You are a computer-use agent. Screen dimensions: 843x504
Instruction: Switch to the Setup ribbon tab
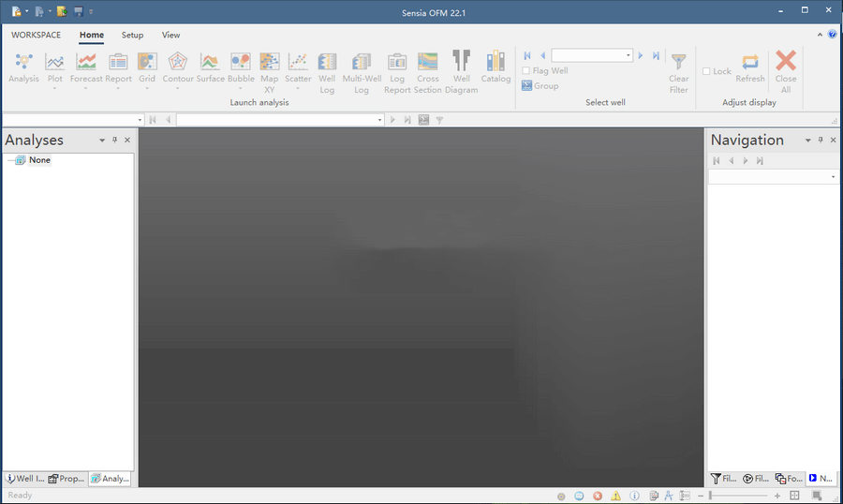pyautogui.click(x=132, y=35)
